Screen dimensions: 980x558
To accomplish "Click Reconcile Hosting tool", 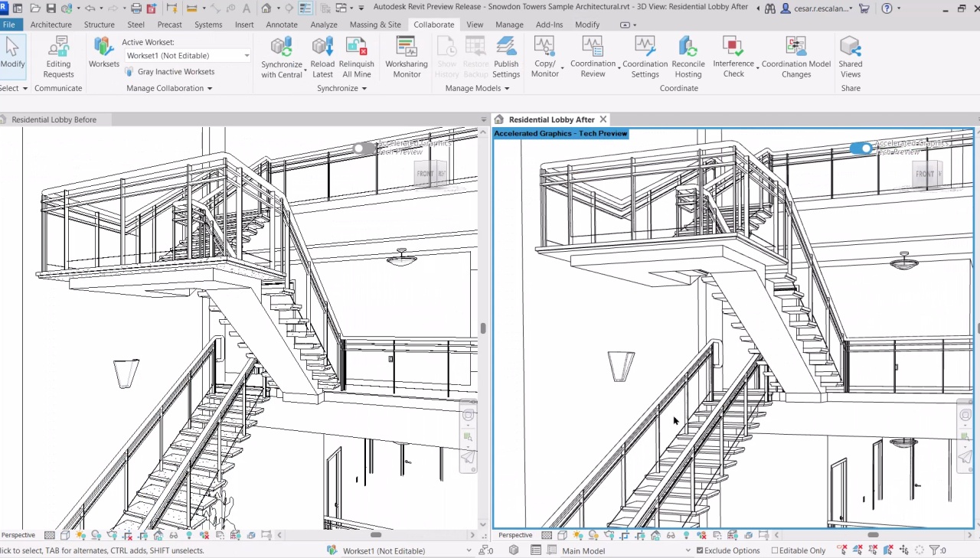I will point(688,57).
